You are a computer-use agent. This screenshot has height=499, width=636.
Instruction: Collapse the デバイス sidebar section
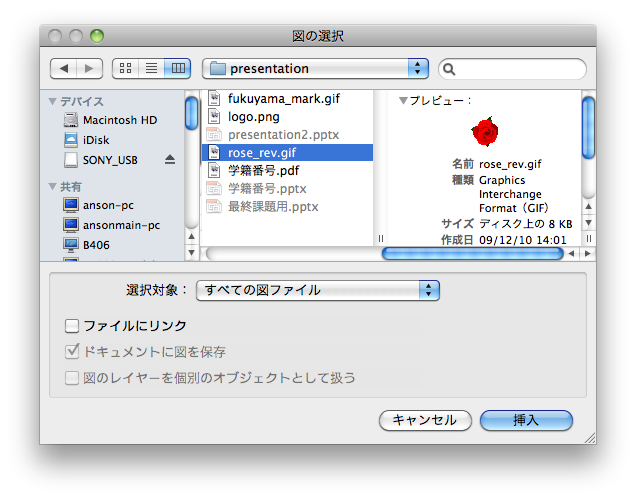[52, 102]
